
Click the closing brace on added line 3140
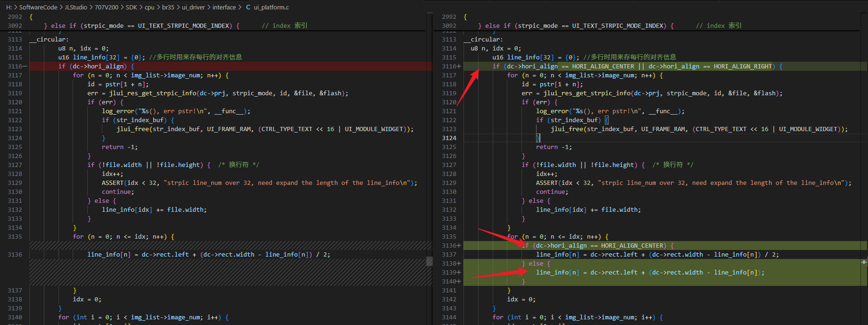[x=523, y=282]
